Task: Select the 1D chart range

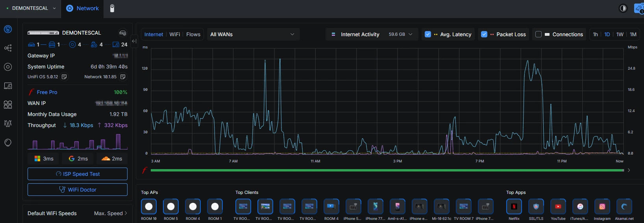Action: pos(607,34)
